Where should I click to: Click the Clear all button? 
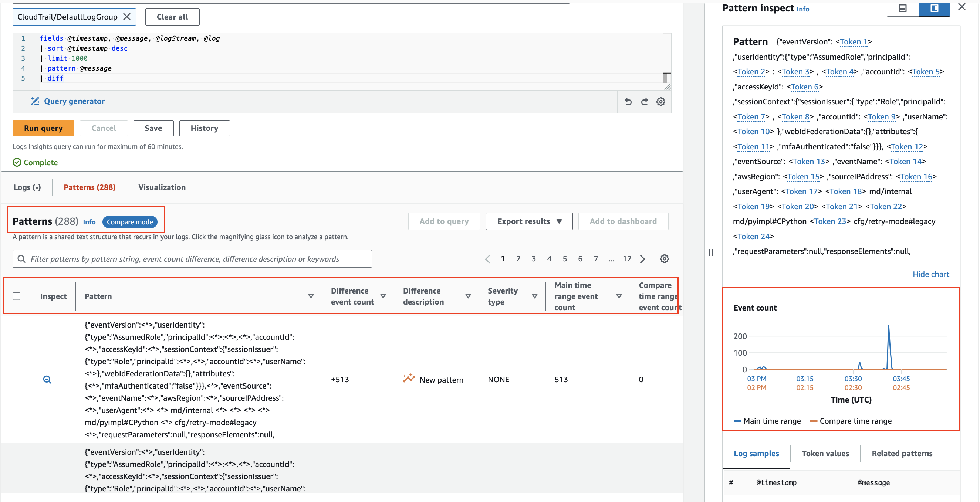(172, 17)
